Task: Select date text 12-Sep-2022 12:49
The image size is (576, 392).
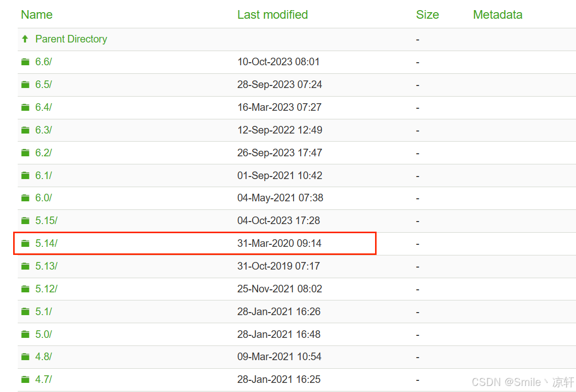Action: (x=279, y=130)
